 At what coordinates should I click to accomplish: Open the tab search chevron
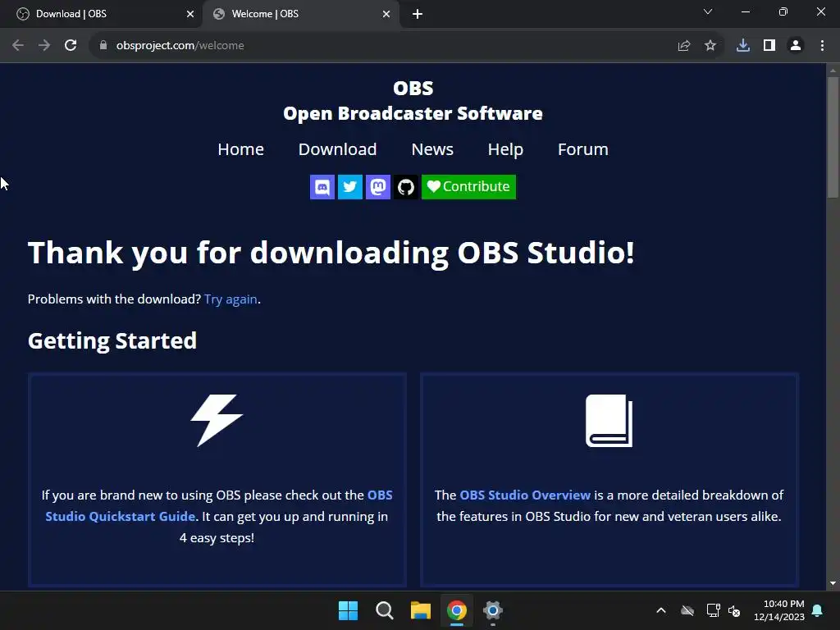[708, 11]
